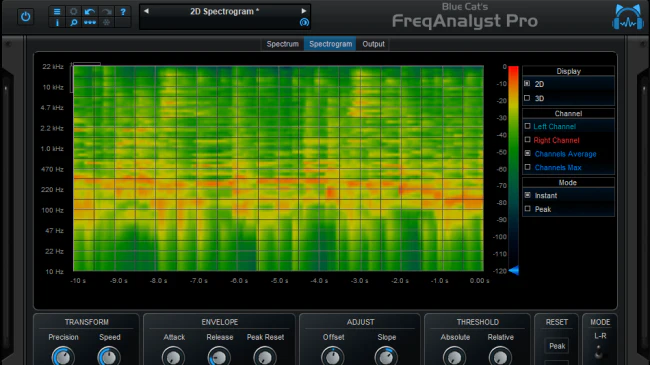The width and height of the screenshot is (650, 365).
Task: Click the 1.0 kHz frequency axis label
Action: 52,148
